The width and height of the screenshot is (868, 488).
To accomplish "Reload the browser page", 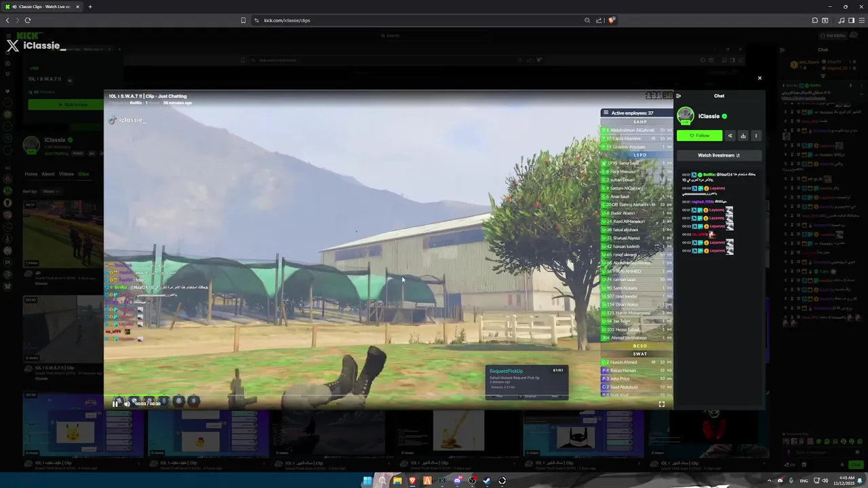I will click(28, 20).
